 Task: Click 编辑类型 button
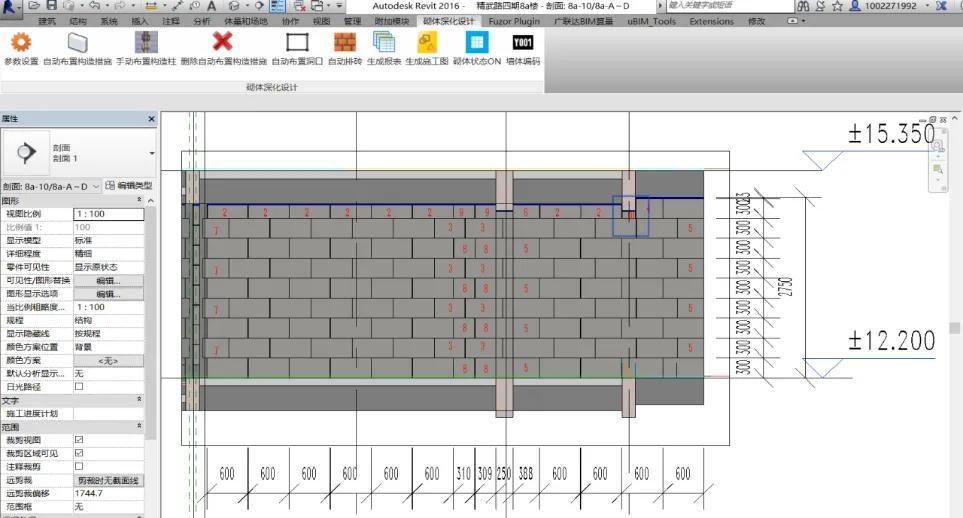(129, 186)
